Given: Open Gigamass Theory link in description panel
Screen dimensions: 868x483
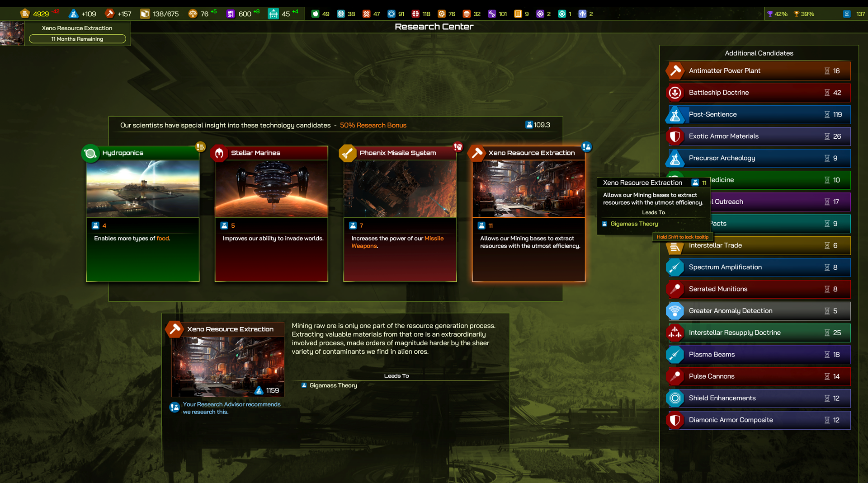Looking at the screenshot, I should point(333,385).
